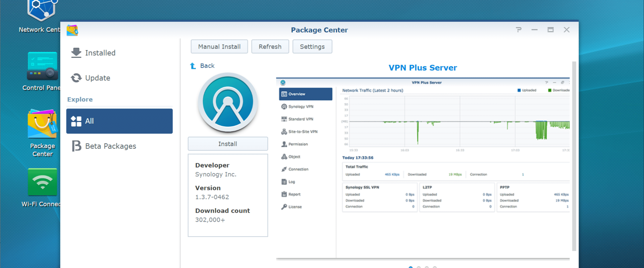The height and width of the screenshot is (268, 644).
Task: Select the first screenshot pagination dot
Action: tap(411, 267)
